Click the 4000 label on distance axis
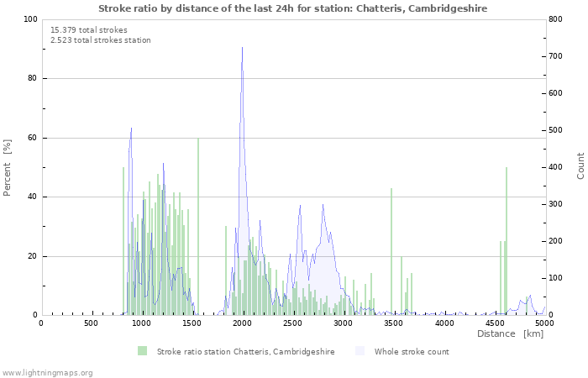Image resolution: width=588 pixels, height=378 pixels. tap(444, 323)
